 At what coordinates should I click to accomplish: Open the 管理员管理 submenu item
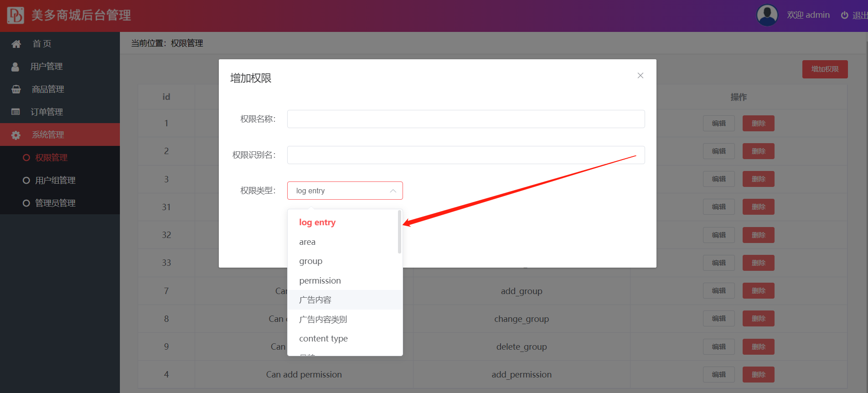(60, 203)
